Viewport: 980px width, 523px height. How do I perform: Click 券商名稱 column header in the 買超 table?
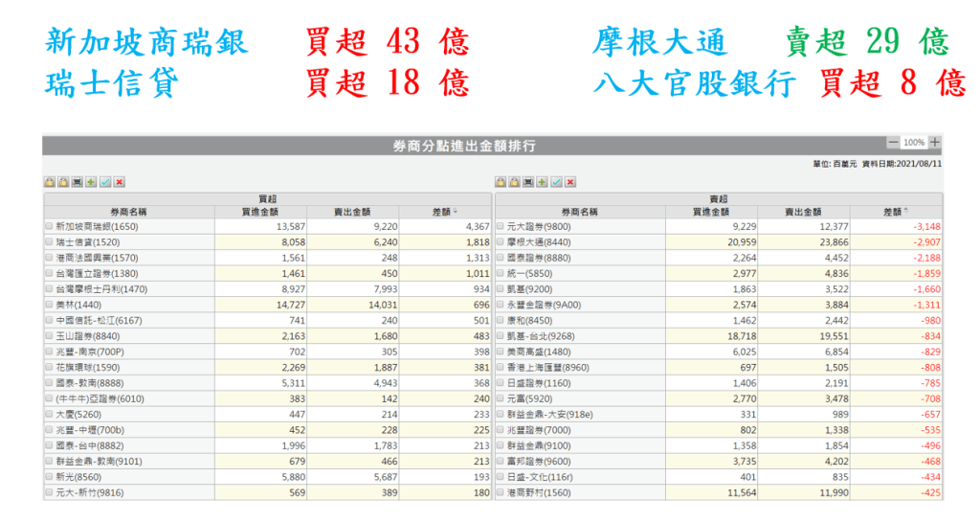click(x=129, y=212)
